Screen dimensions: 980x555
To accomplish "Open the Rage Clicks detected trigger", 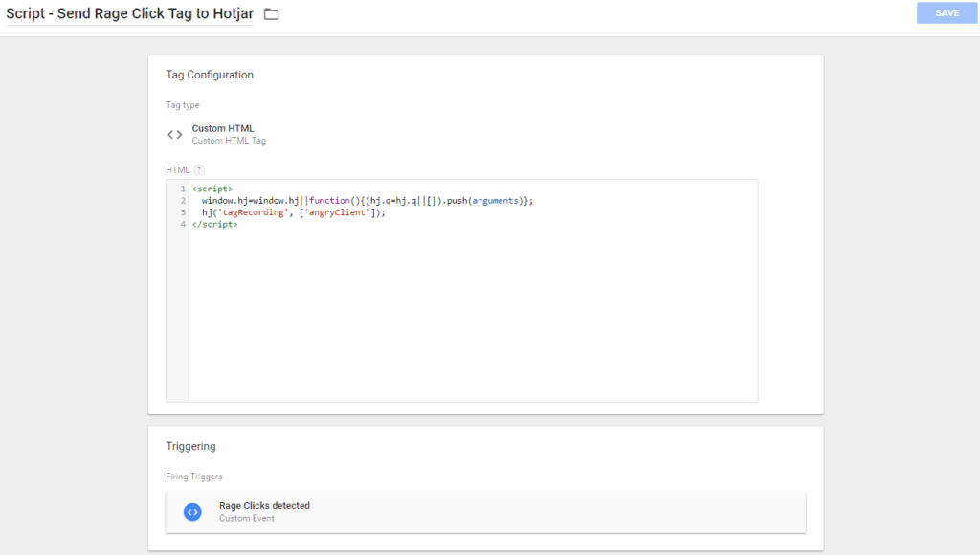I will click(x=485, y=512).
